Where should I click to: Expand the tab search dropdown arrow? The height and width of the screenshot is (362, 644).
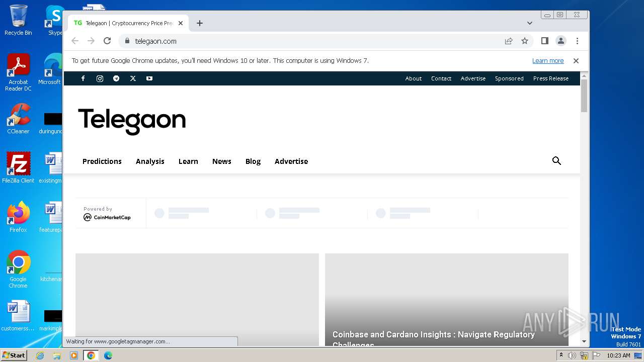point(530,23)
